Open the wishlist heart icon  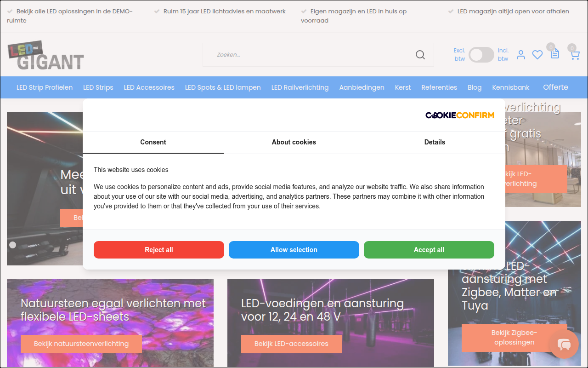pos(537,55)
